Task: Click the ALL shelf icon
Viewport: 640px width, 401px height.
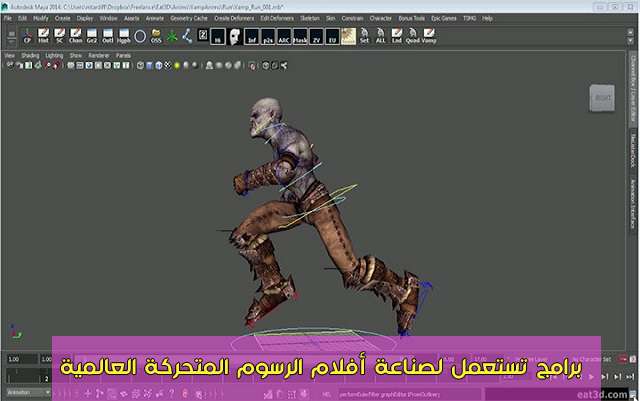Action: pyautogui.click(x=380, y=36)
